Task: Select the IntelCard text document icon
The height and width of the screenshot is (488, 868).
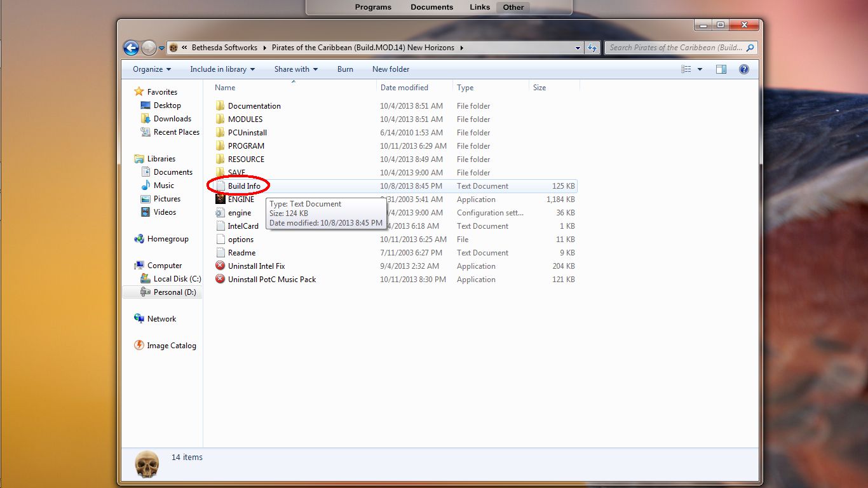Action: click(220, 226)
